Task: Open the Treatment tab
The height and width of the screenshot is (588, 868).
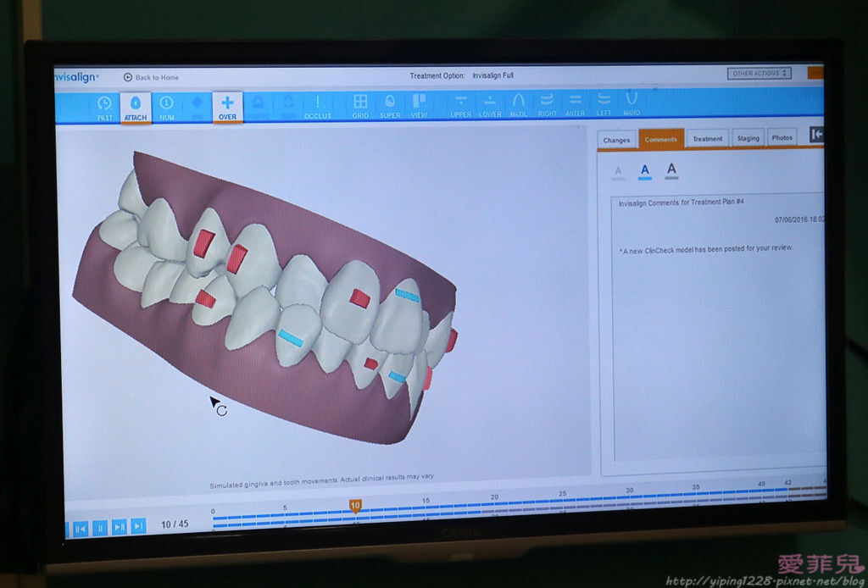Action: [x=708, y=139]
